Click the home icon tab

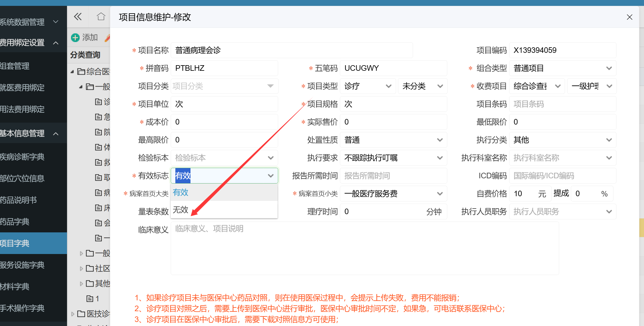click(x=101, y=17)
